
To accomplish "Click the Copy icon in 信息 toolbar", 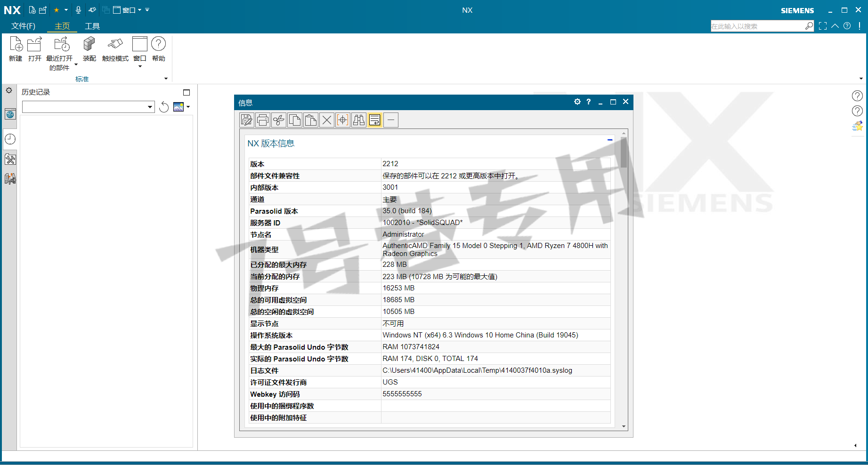I will tap(295, 120).
